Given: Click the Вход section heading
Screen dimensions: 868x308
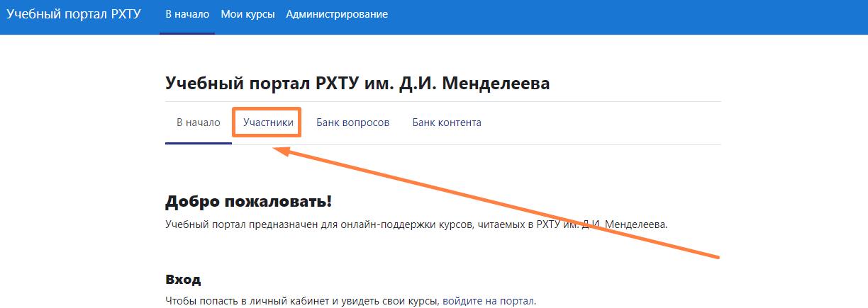Looking at the screenshot, I should tap(183, 279).
